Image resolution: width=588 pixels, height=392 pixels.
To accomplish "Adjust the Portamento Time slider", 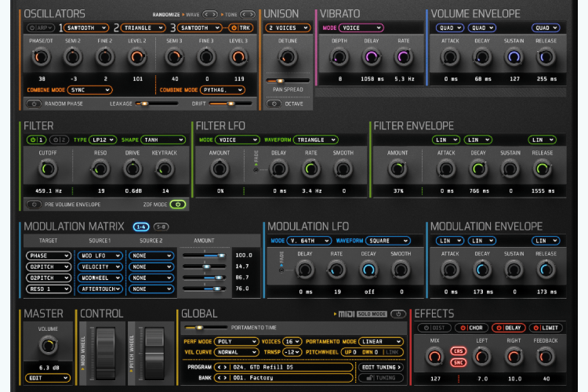I will coord(206,328).
